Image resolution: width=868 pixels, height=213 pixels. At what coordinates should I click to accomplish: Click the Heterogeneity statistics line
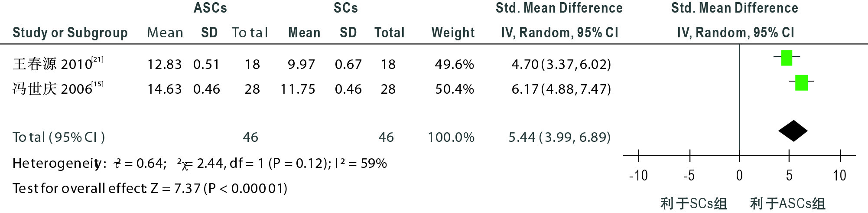click(200, 164)
